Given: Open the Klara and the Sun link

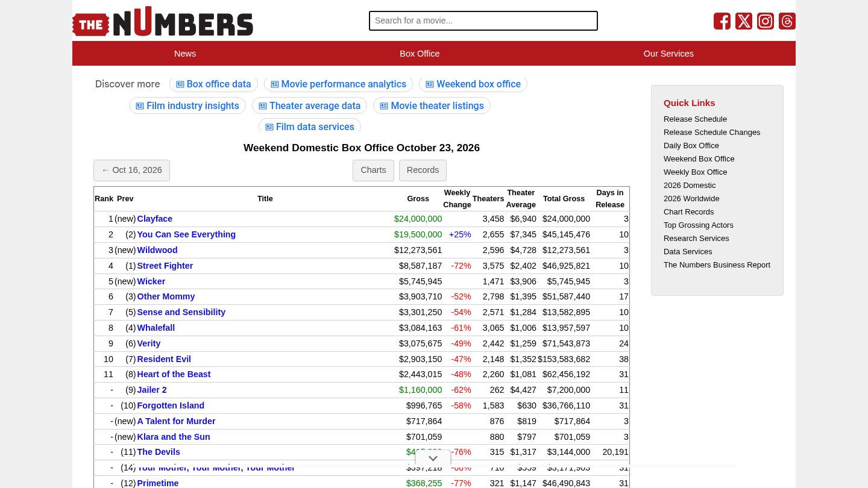Looking at the screenshot, I should (x=174, y=437).
